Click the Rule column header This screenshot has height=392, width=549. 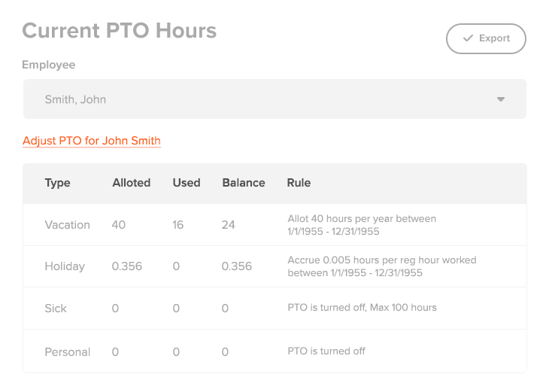299,183
